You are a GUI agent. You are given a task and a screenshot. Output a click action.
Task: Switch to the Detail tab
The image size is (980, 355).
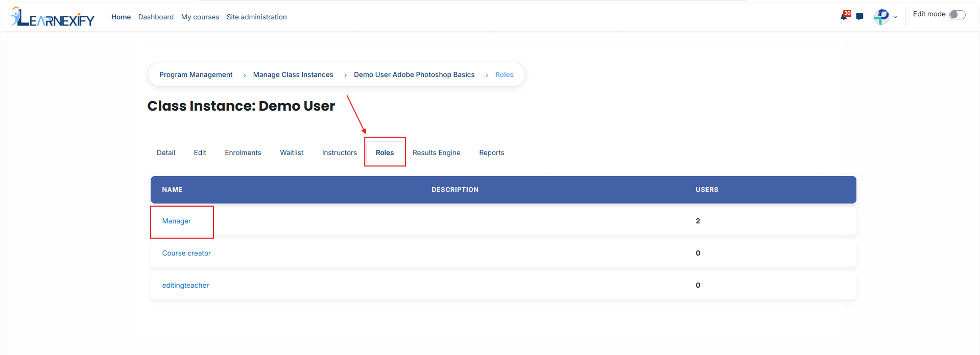click(166, 153)
